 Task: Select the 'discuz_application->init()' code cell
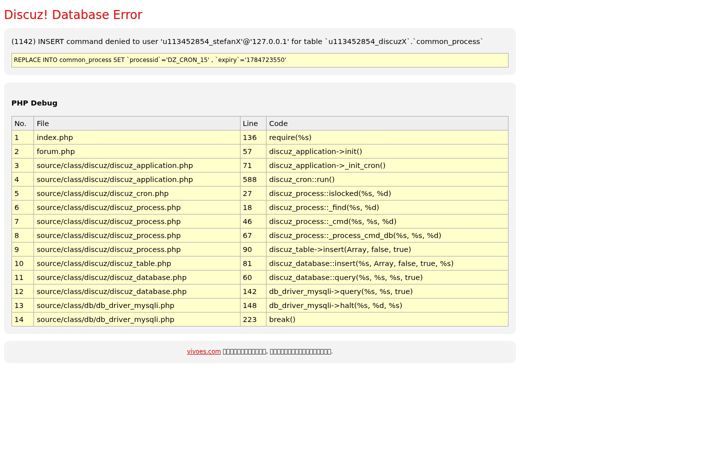[387, 152]
